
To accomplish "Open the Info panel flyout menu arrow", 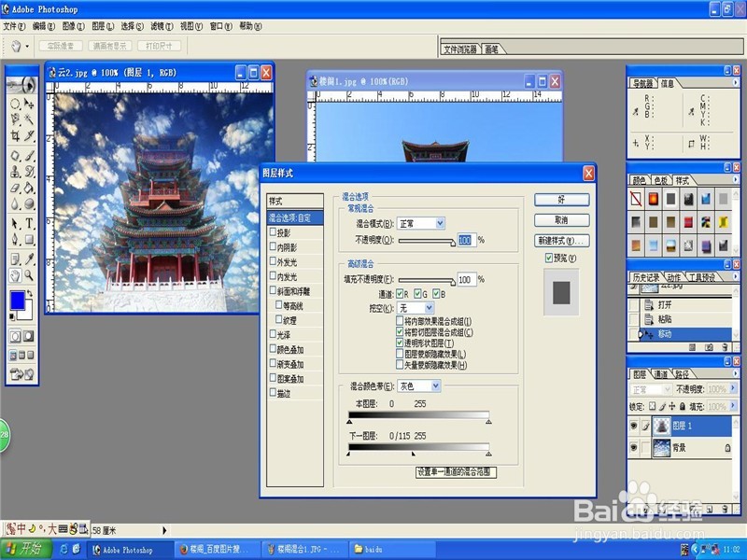I will (x=736, y=83).
